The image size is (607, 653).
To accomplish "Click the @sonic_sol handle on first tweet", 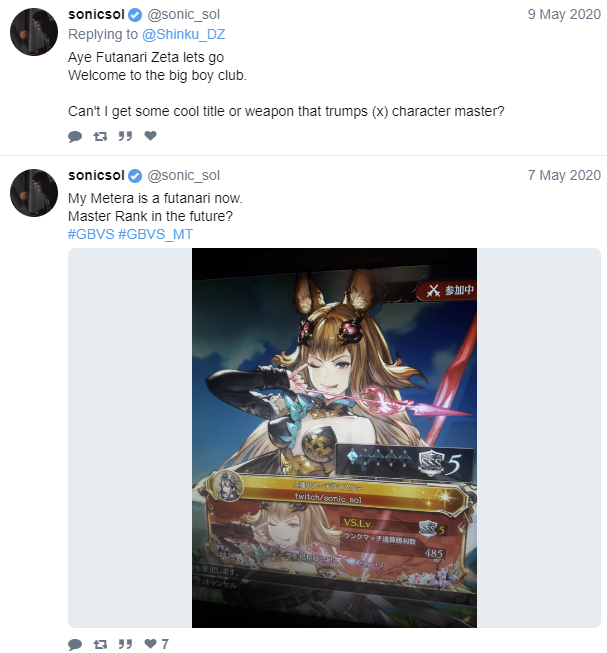I will [x=183, y=15].
